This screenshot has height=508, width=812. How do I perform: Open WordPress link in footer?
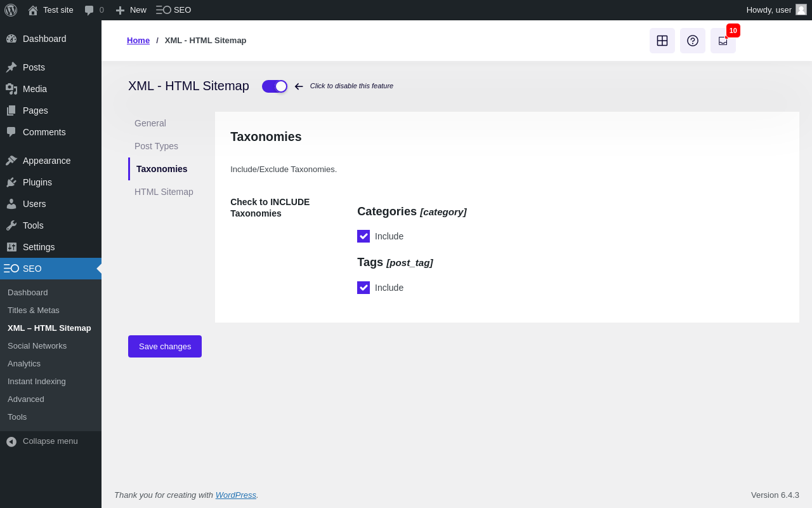(236, 495)
